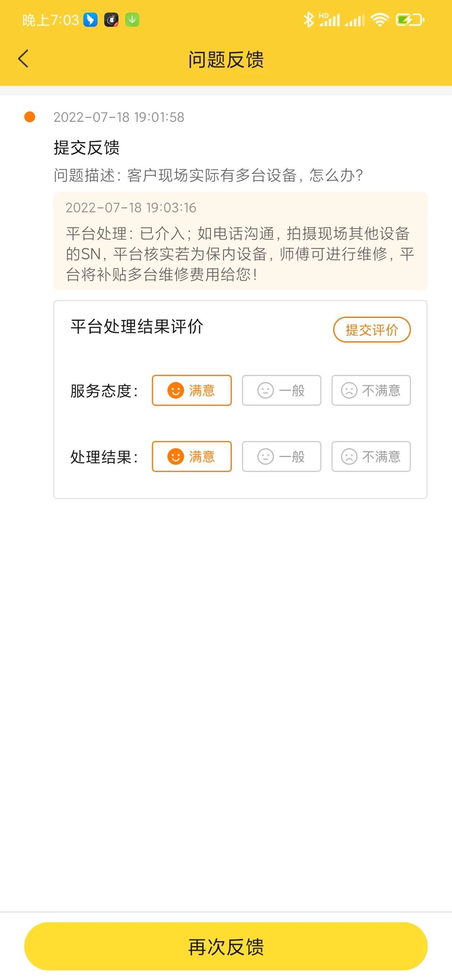
Task: Select 不满意 for 处理结果
Action: 371,456
